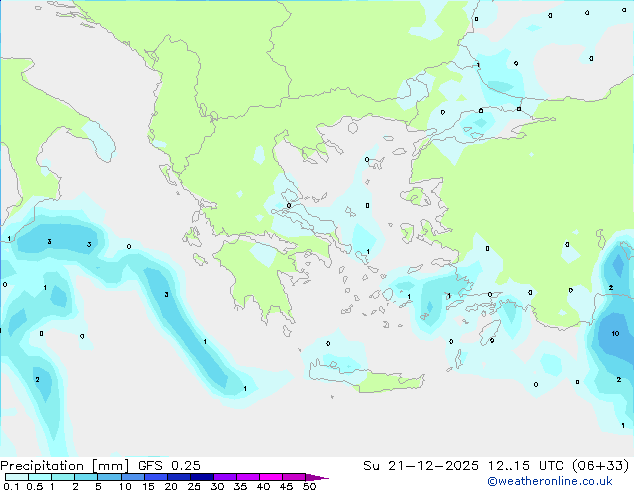Image resolution: width=634 pixels, height=490 pixels.
Task: Click the "10" precipitation value on the map
Action: coord(615,334)
